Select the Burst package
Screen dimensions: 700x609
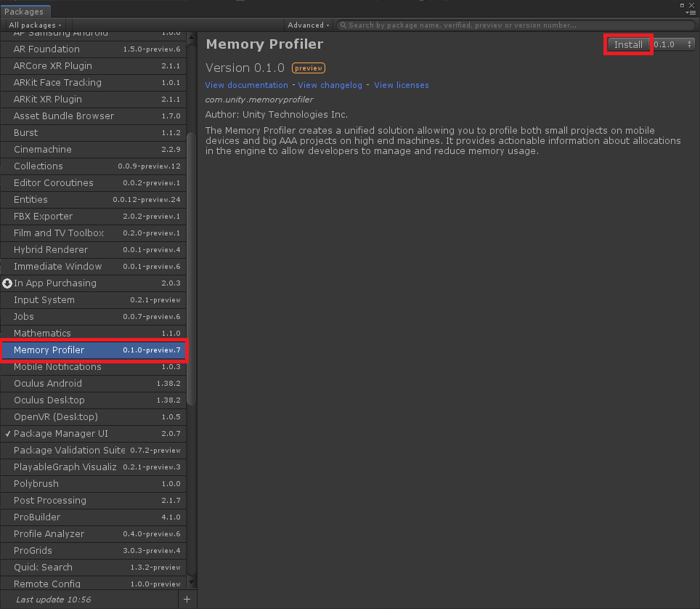(x=93, y=133)
